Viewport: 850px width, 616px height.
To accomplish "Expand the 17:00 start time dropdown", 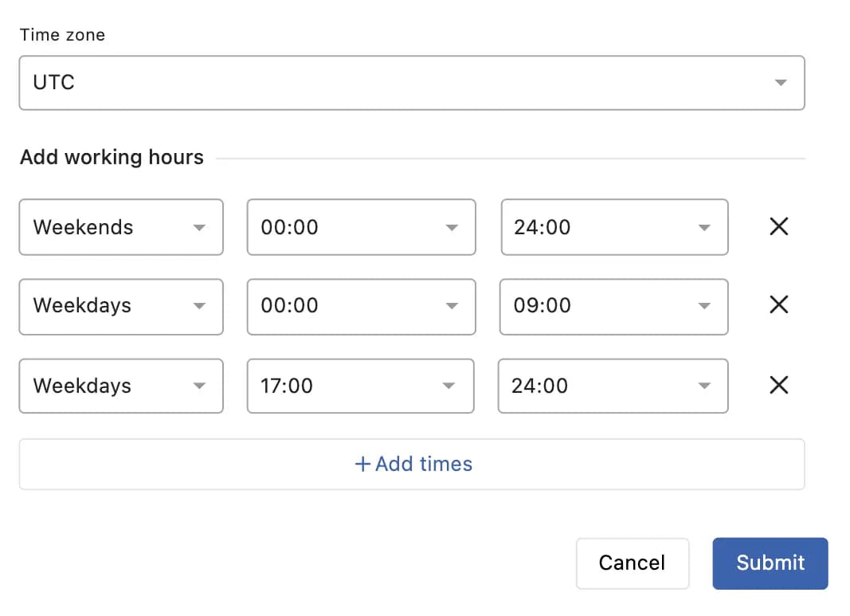I will (361, 386).
